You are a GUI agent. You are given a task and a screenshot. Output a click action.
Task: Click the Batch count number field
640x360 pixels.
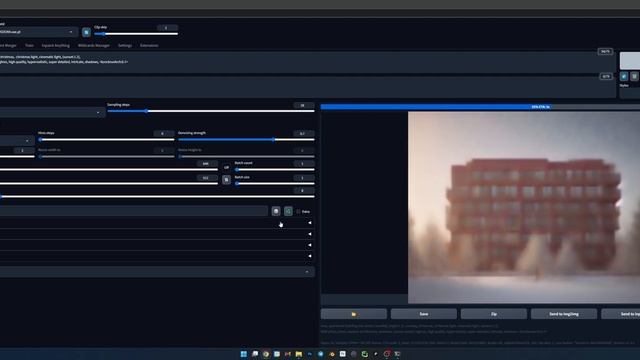pos(303,164)
